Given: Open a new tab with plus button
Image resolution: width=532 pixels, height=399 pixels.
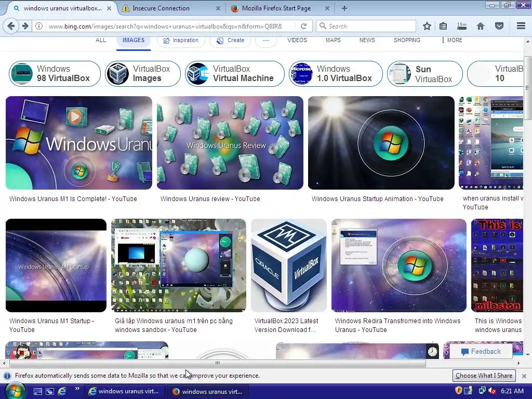Looking at the screenshot, I should [344, 8].
